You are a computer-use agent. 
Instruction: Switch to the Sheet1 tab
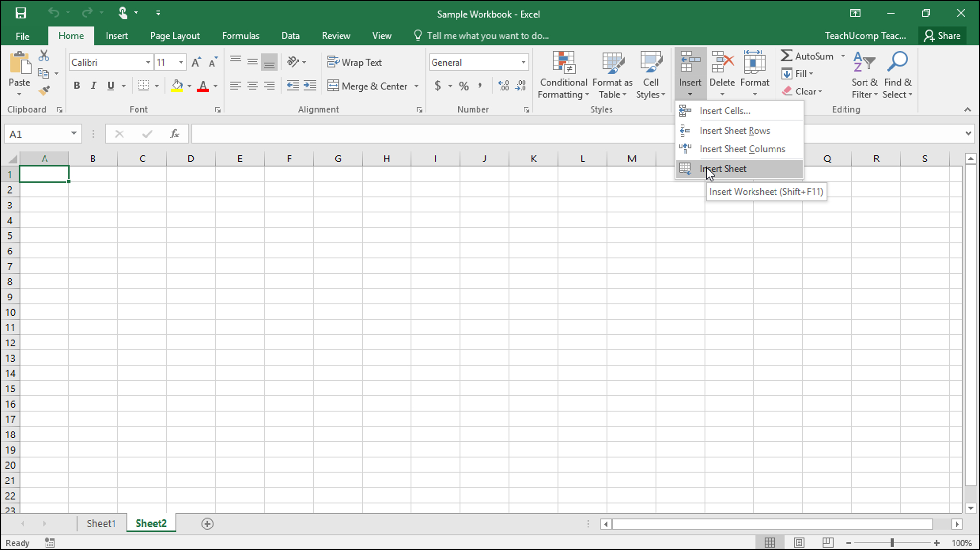coord(101,523)
